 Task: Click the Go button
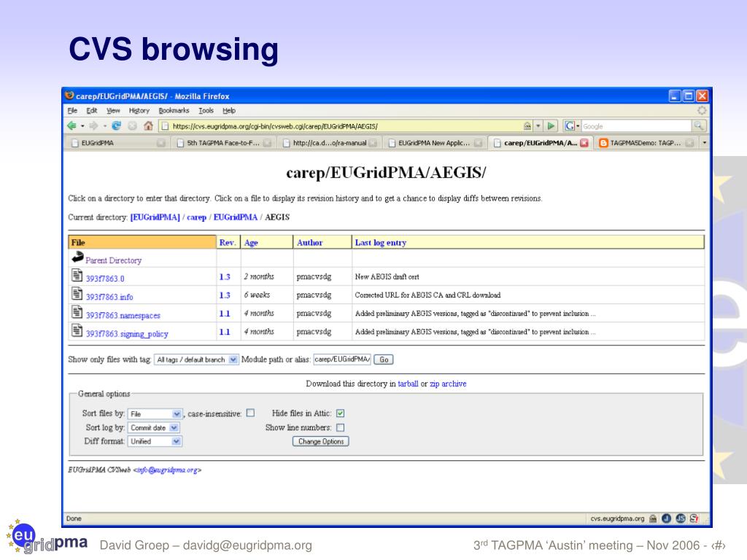[x=384, y=359]
